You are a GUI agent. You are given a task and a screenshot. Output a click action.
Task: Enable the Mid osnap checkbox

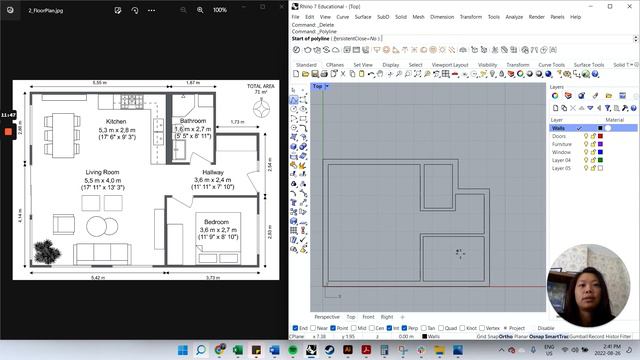point(353,328)
